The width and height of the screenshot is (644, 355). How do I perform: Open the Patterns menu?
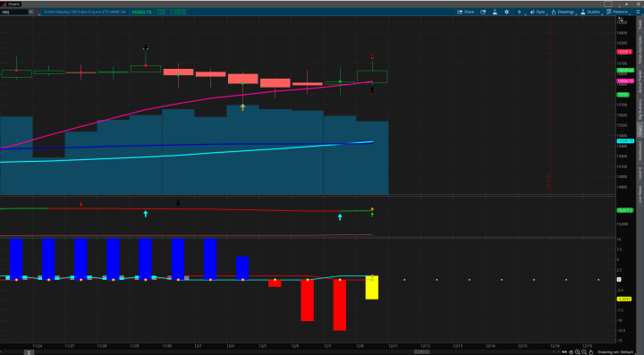[x=617, y=12]
